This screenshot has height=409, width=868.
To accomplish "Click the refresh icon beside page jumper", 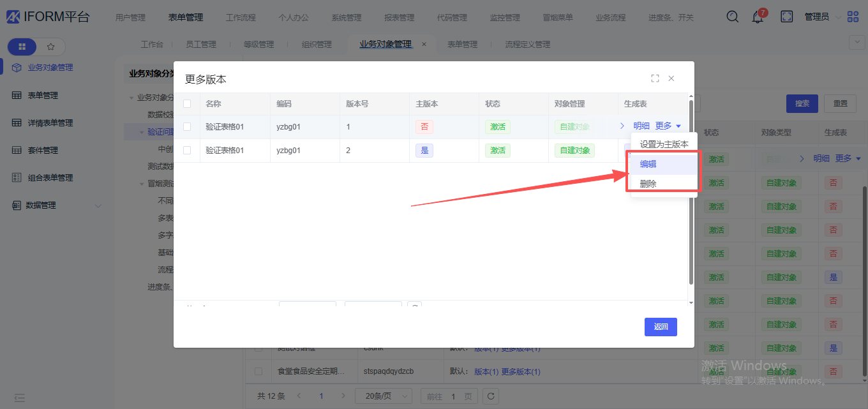I will (490, 396).
